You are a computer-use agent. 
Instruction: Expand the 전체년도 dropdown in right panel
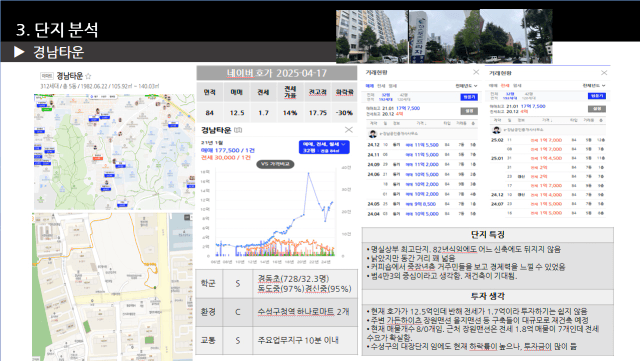coord(594,86)
